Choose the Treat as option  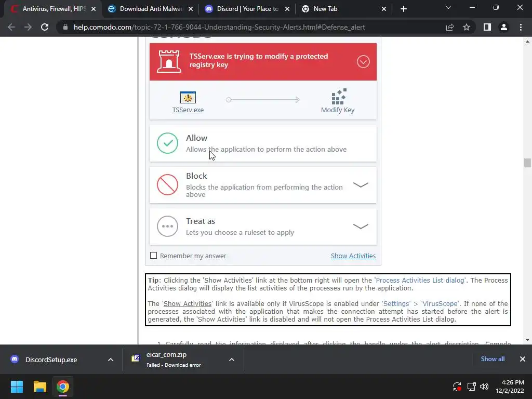coord(263,227)
